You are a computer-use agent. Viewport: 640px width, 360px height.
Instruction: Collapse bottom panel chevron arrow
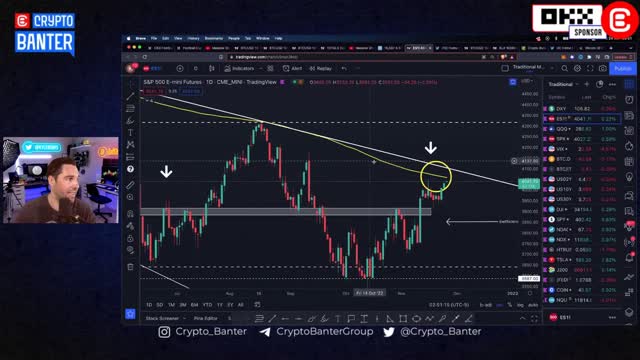(x=522, y=318)
